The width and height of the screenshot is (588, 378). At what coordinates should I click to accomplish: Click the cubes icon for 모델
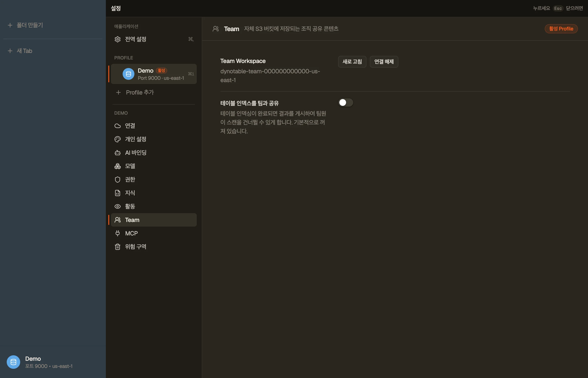pyautogui.click(x=118, y=166)
